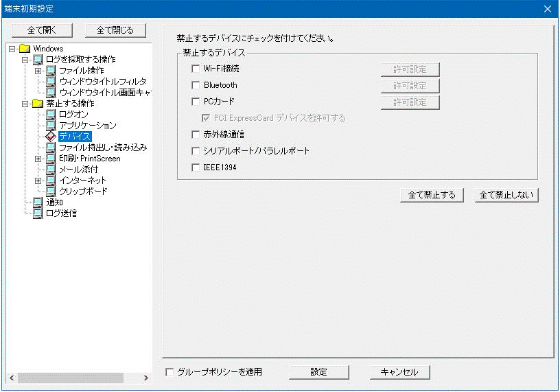Check the Wi-Fi接続 checkbox

(196, 69)
